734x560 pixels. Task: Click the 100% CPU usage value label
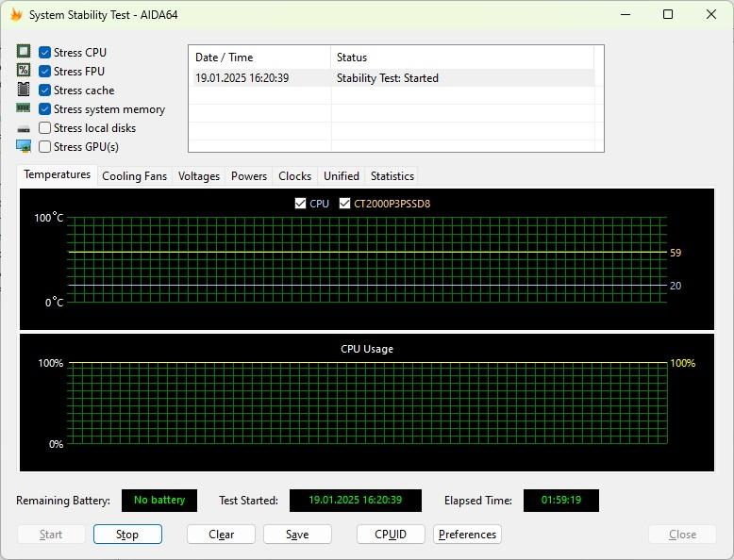(x=682, y=363)
